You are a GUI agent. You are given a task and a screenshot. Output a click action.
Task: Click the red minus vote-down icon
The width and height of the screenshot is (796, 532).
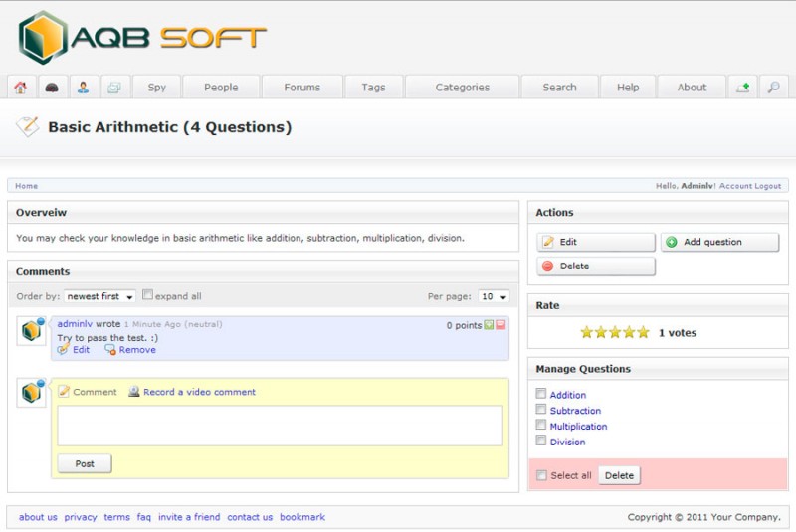point(500,325)
